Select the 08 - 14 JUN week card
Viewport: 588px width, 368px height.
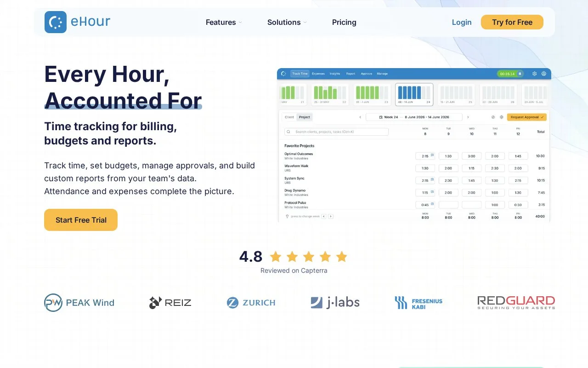414,95
